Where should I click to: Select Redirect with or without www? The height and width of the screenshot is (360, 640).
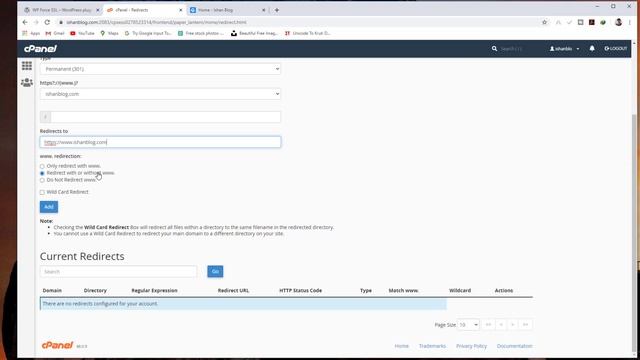coord(42,173)
